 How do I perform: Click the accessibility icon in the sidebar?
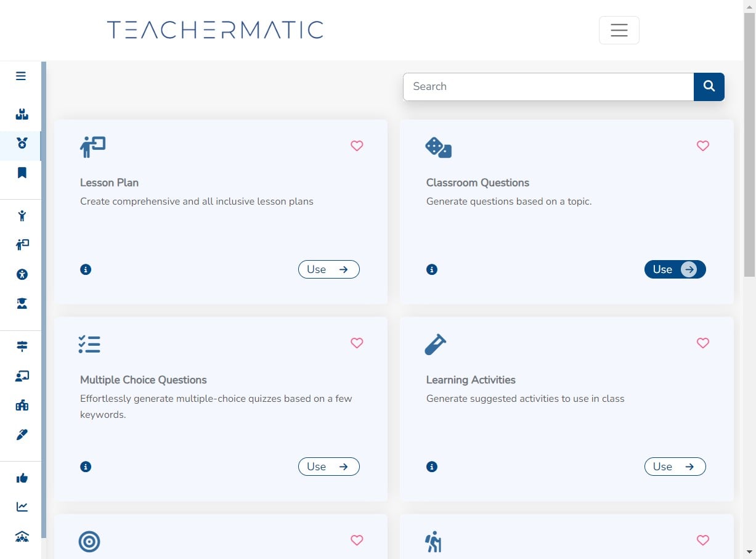(x=22, y=275)
